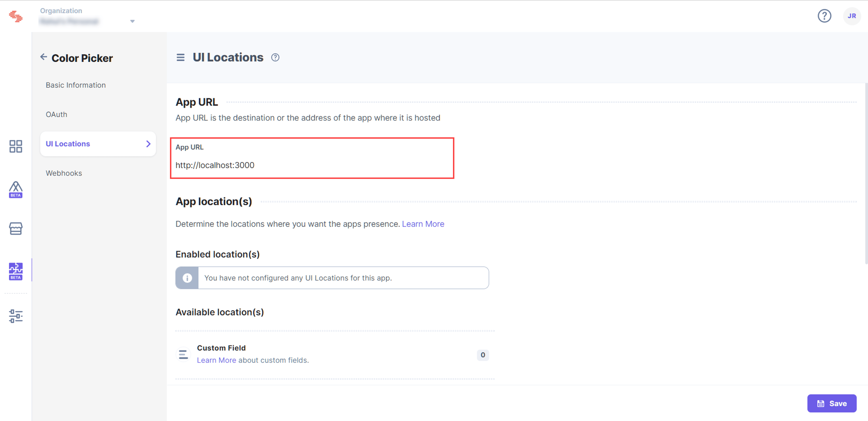Go back using the Color Picker arrow
The height and width of the screenshot is (421, 868).
pyautogui.click(x=43, y=57)
